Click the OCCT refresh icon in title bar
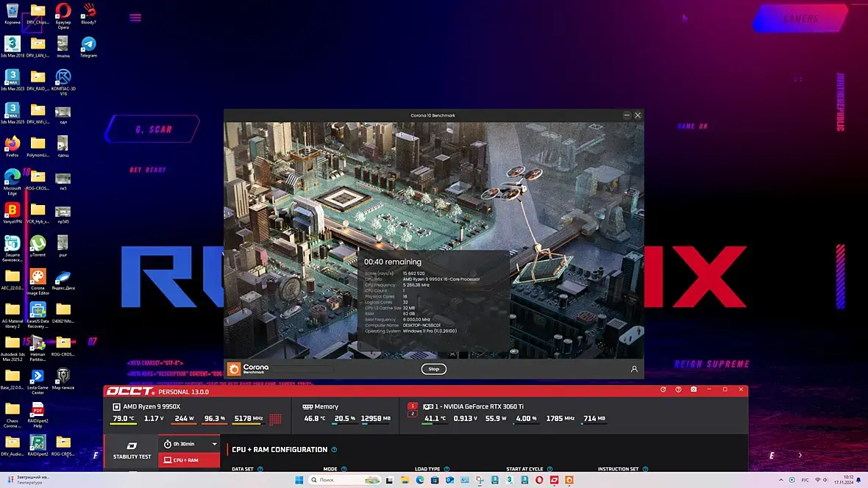The image size is (868, 488). click(x=664, y=390)
